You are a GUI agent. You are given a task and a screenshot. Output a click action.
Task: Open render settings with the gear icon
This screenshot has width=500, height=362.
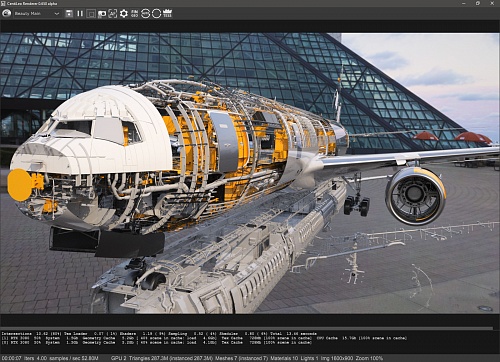point(124,14)
